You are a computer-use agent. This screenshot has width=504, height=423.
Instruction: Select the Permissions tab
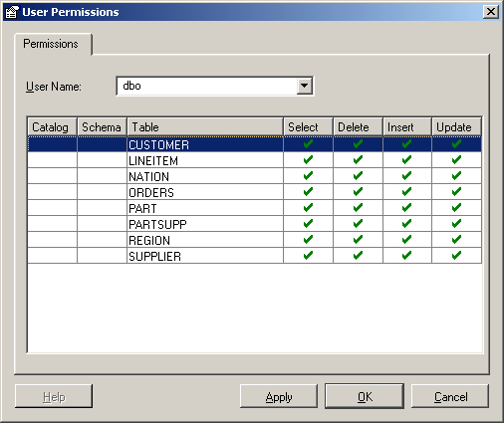[51, 44]
